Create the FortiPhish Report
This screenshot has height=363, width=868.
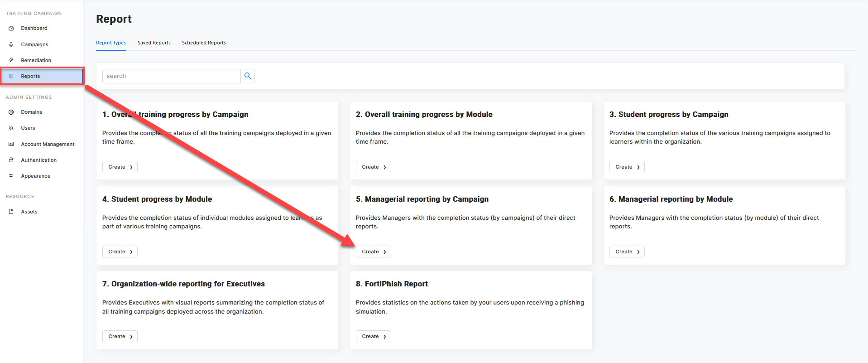click(374, 336)
